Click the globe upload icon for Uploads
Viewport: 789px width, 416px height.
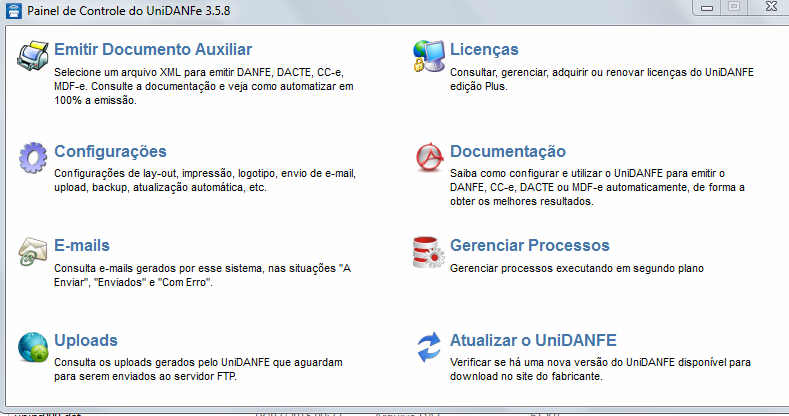click(x=33, y=347)
